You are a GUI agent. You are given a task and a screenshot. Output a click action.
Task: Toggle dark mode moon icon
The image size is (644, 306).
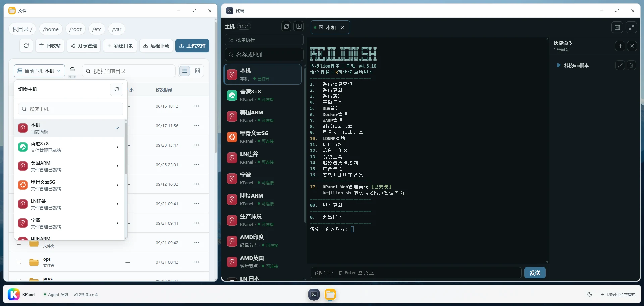(x=590, y=295)
